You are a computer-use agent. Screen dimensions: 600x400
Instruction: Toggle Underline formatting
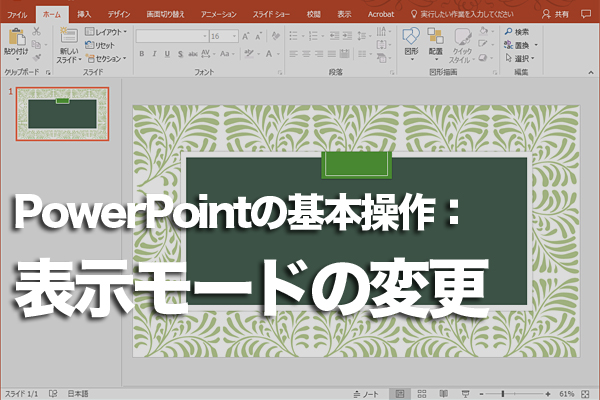tap(167, 54)
